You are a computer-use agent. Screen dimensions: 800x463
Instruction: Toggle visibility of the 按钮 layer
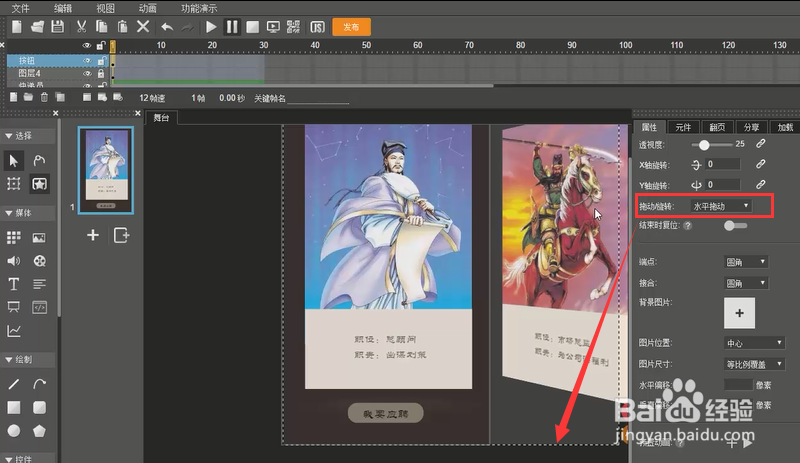87,61
